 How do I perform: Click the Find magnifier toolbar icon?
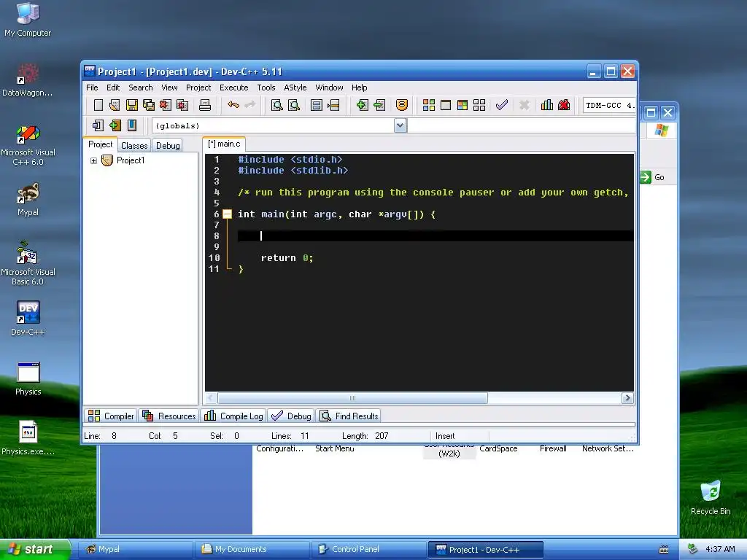tap(276, 105)
